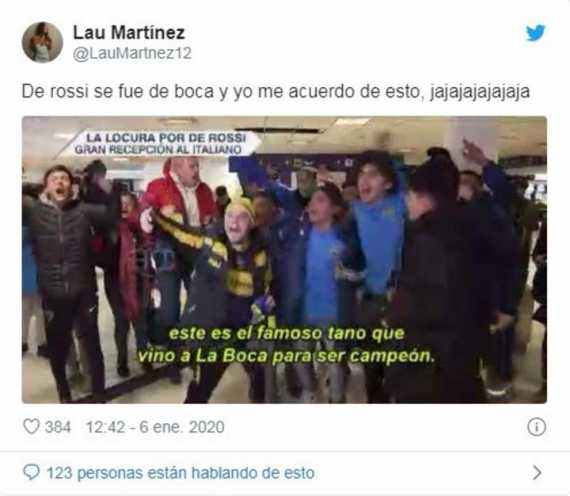Viewport: 570px width, 496px height.
Task: Open the 12:42 - 6 ene. 2020 timestamp
Action: (155, 427)
